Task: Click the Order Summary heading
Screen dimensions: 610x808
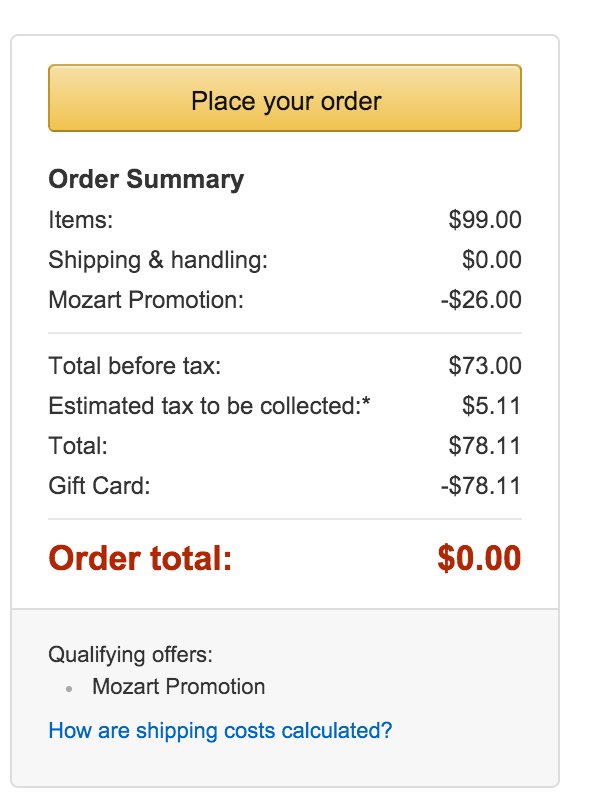Action: click(x=146, y=180)
